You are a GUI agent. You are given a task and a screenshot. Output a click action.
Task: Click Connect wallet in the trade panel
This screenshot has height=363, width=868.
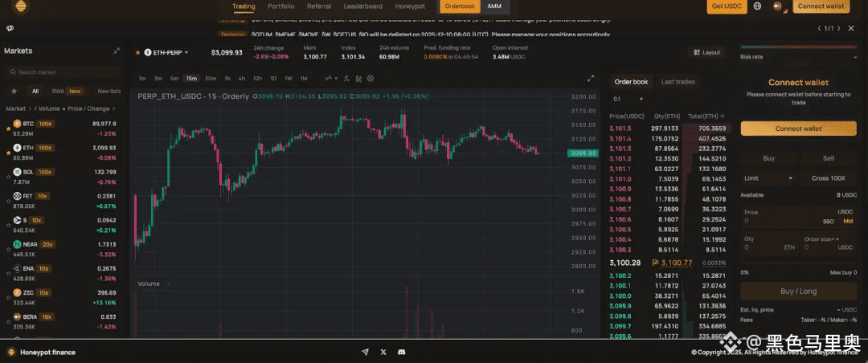coord(798,128)
